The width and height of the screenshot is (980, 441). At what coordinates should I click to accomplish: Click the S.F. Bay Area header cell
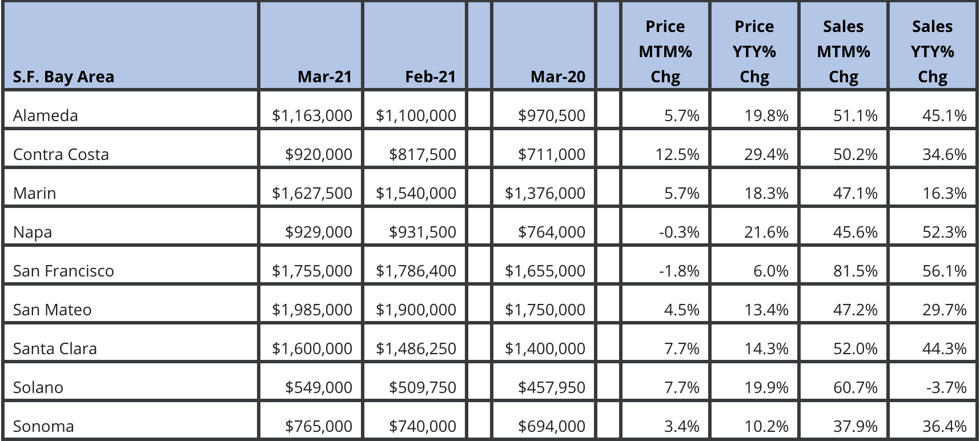pos(63,77)
